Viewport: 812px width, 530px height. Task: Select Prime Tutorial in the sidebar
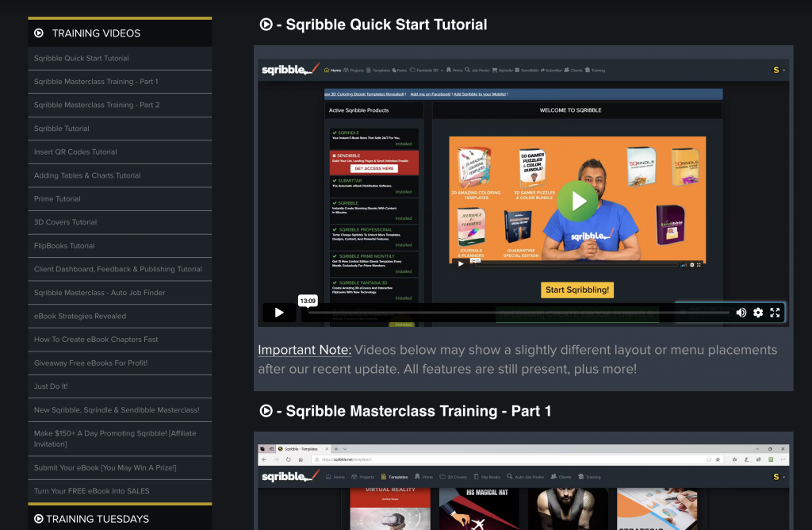coord(120,199)
